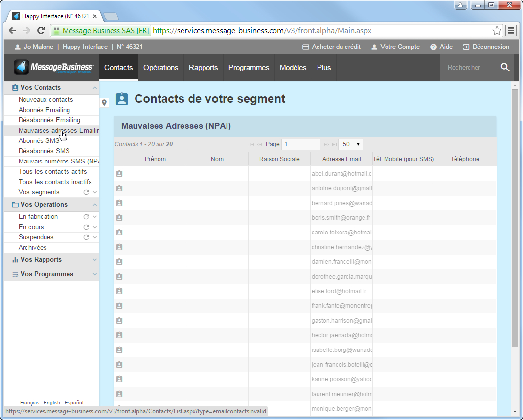
Task: Change page size from 50 contacts
Action: [x=350, y=144]
